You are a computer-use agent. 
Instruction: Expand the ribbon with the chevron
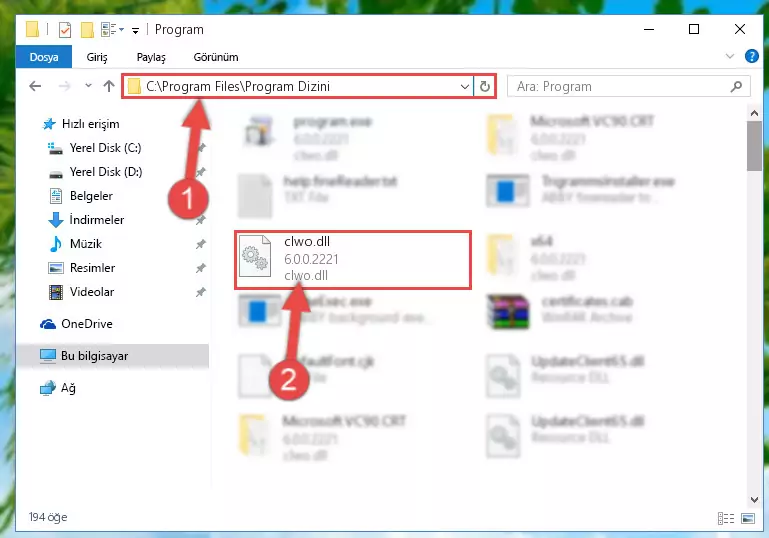tap(730, 56)
